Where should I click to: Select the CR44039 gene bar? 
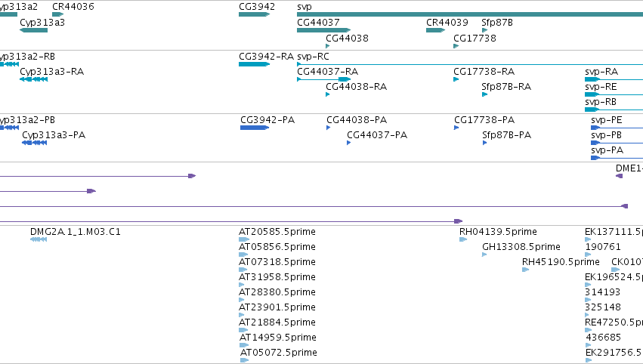point(435,30)
